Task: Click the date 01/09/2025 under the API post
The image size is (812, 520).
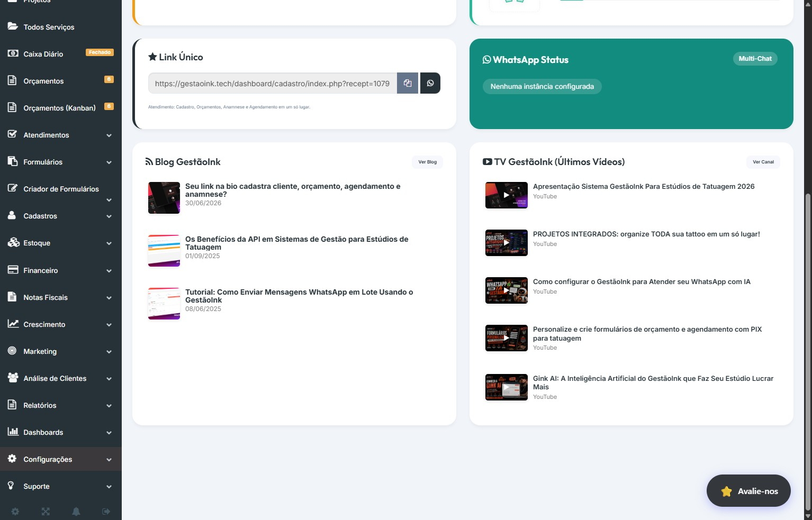Action: tap(203, 256)
